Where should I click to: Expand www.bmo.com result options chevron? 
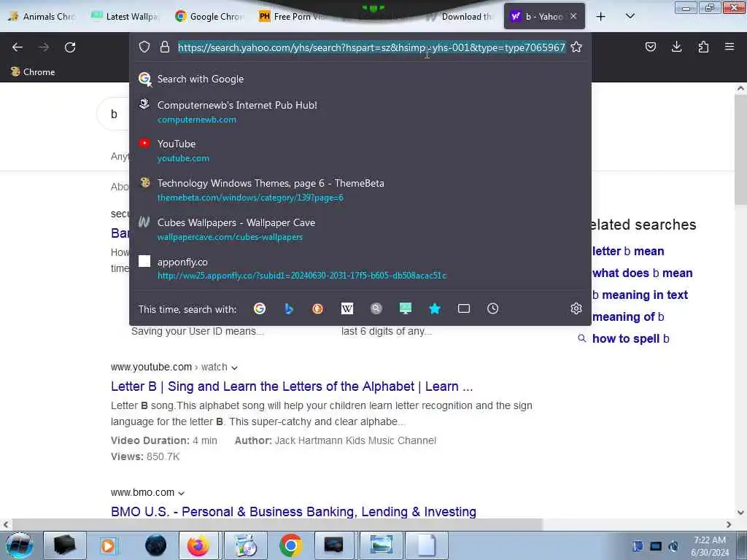[181, 493]
